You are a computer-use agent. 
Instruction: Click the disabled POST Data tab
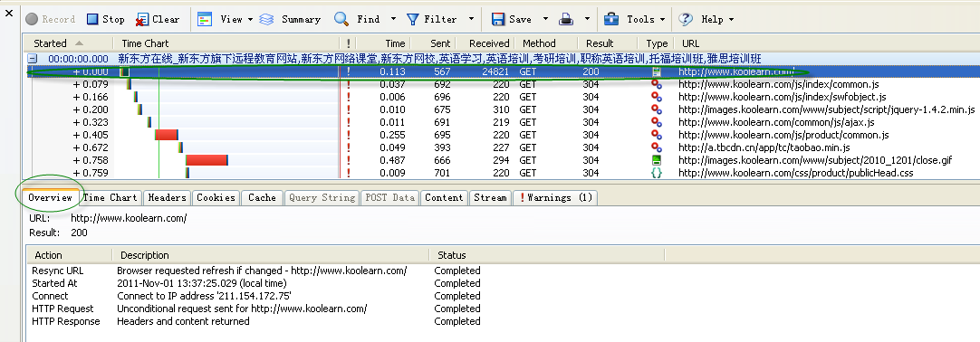(x=390, y=198)
